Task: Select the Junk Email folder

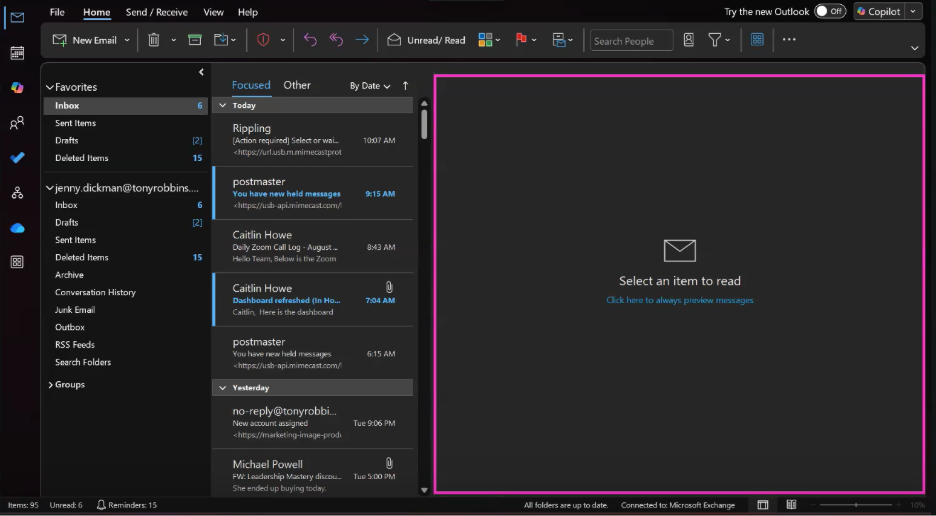Action: pyautogui.click(x=75, y=309)
